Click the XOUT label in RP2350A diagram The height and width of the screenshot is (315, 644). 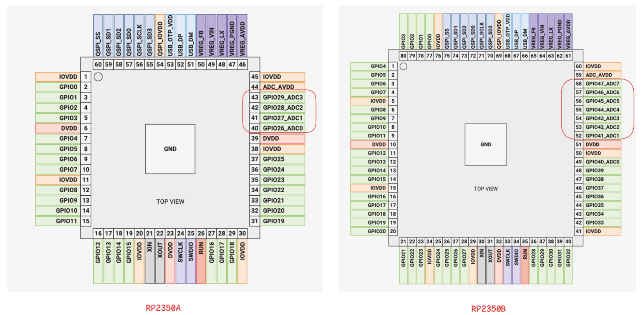click(x=160, y=261)
